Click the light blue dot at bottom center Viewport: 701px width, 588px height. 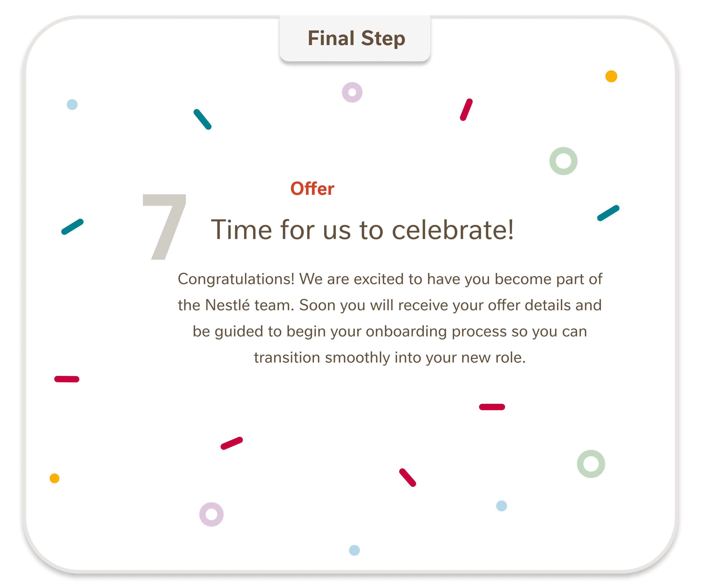coord(354,550)
